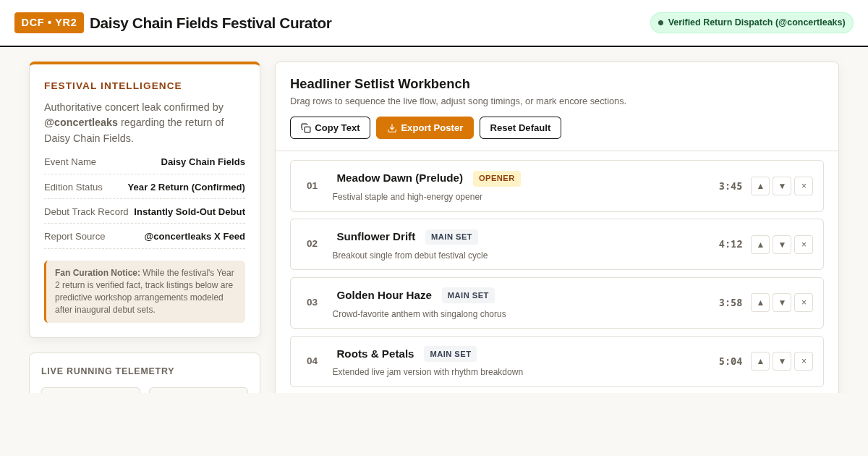Remove Roots & Petals from setlist
Image resolution: width=868 pixels, height=456 pixels.
coord(804,361)
